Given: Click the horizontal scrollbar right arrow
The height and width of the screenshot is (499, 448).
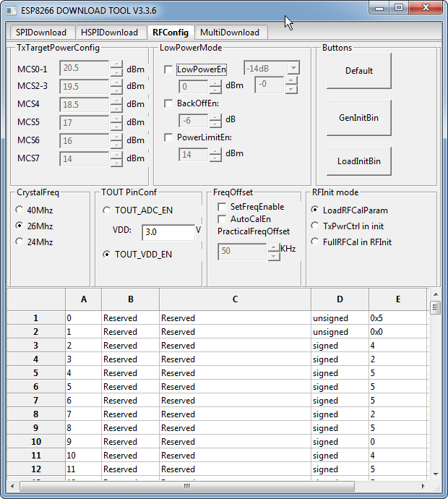Looking at the screenshot, I should [423, 486].
